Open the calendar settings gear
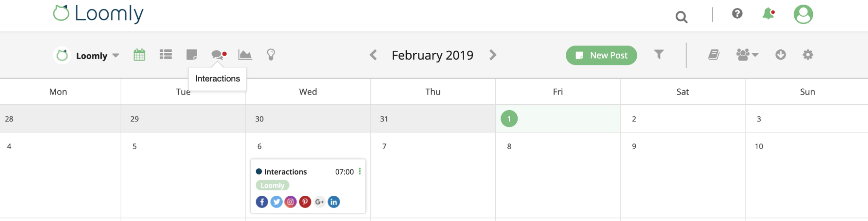The height and width of the screenshot is (221, 868). pyautogui.click(x=808, y=55)
